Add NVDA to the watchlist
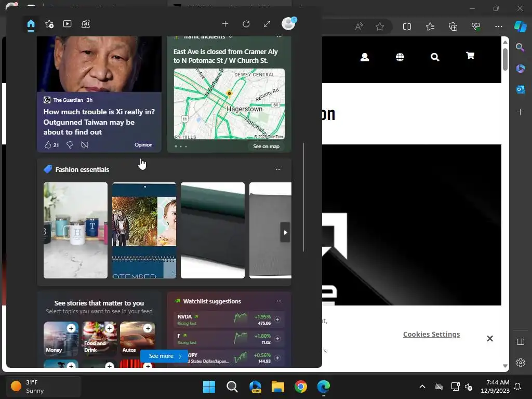Viewport: 532px width, 399px height. tap(277, 320)
